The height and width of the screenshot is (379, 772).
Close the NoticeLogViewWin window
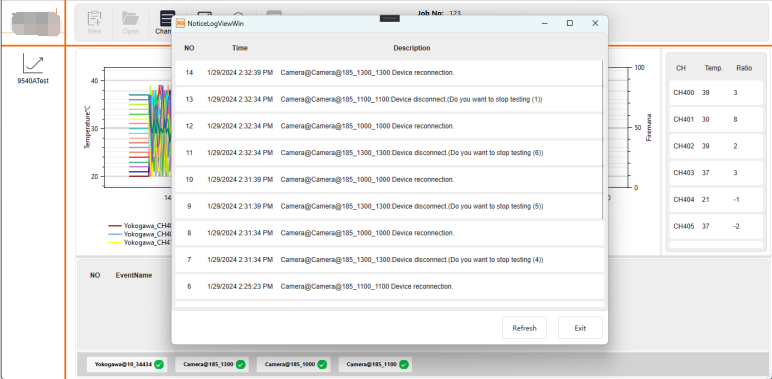coord(595,23)
